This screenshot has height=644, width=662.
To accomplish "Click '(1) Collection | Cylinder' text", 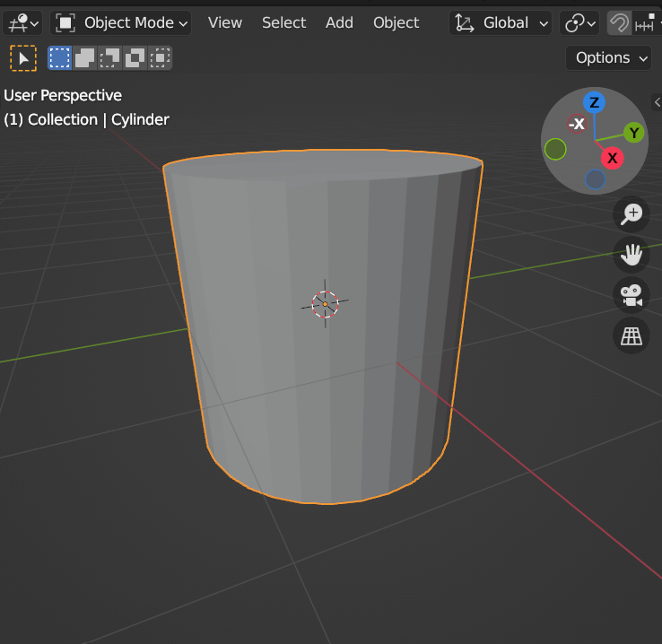I will click(86, 120).
